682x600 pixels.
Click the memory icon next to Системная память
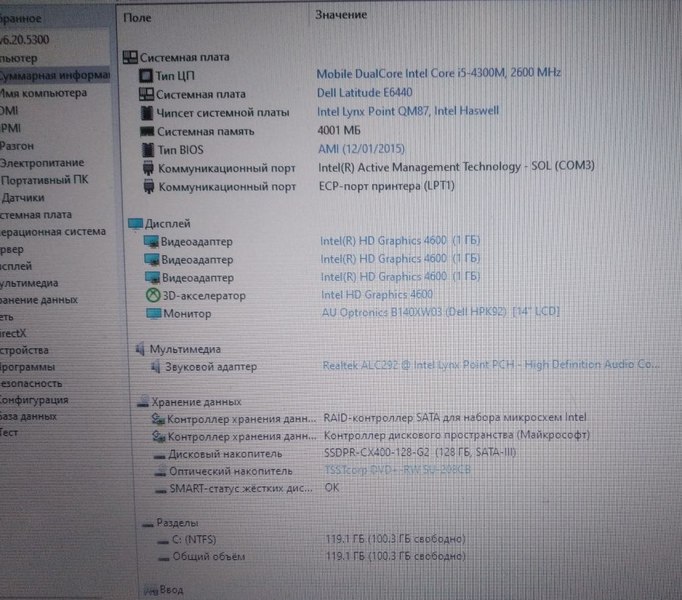pyautogui.click(x=147, y=131)
